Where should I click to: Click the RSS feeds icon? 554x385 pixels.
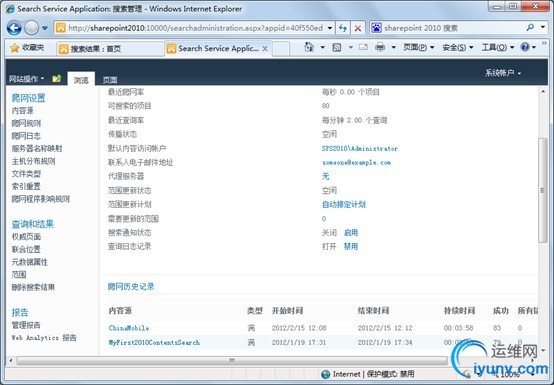[337, 47]
